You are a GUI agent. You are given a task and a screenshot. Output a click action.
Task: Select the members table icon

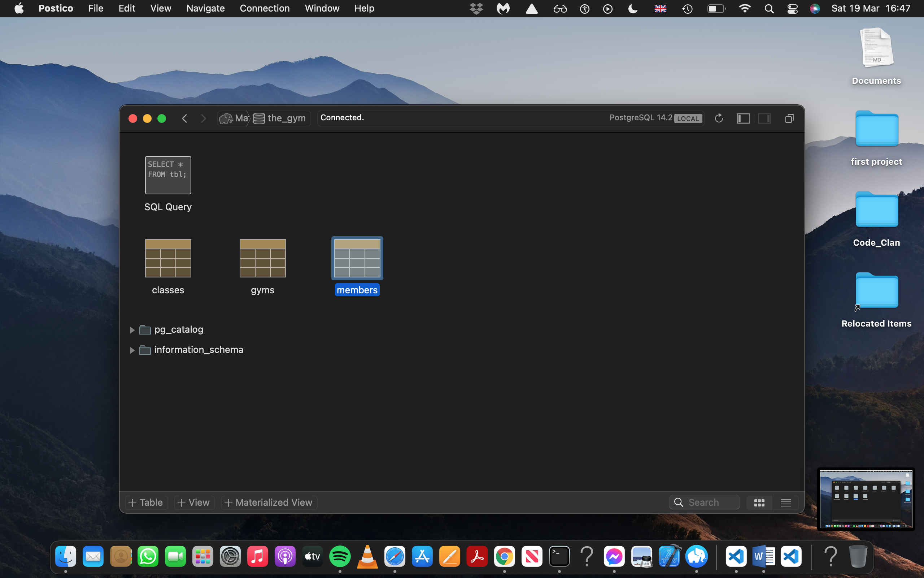coord(357,258)
